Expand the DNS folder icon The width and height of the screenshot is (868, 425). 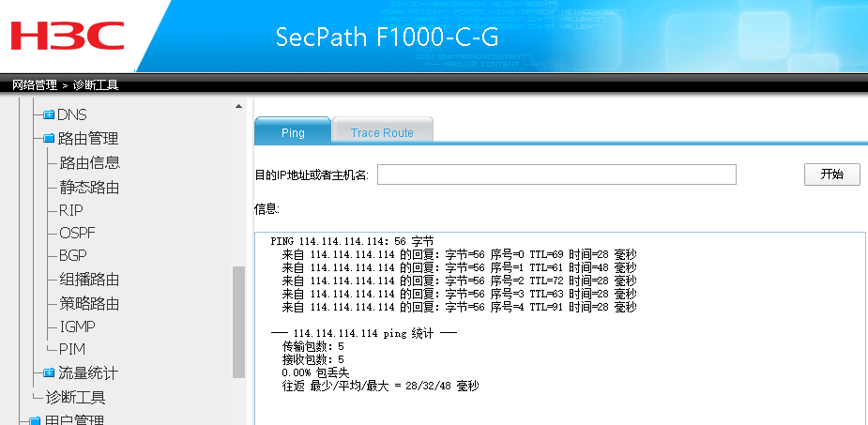click(x=49, y=115)
